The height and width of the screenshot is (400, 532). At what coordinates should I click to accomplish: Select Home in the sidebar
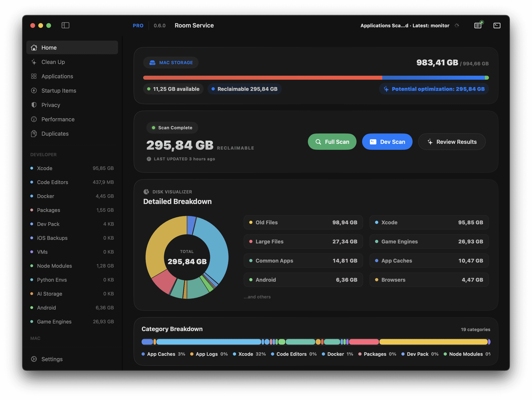point(49,48)
